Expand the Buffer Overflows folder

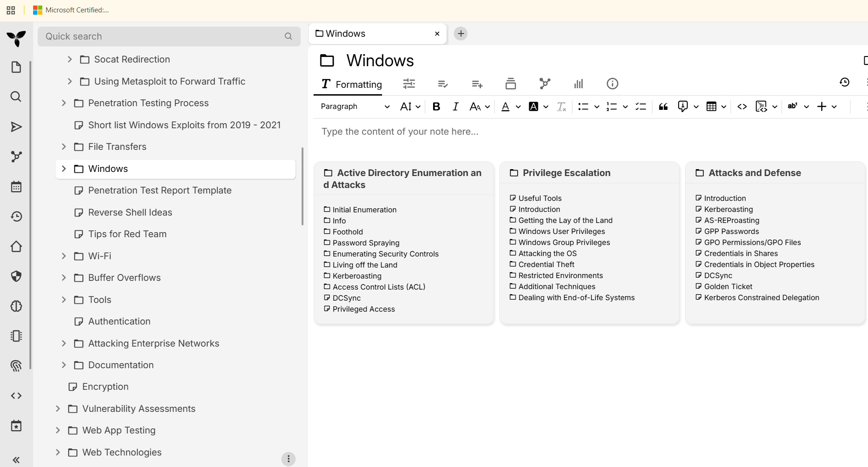point(64,278)
